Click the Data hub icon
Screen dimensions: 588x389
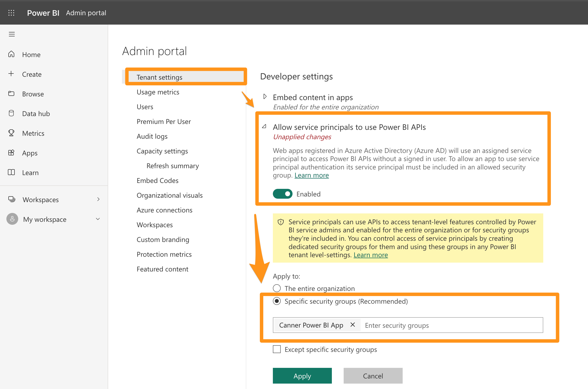pos(12,114)
